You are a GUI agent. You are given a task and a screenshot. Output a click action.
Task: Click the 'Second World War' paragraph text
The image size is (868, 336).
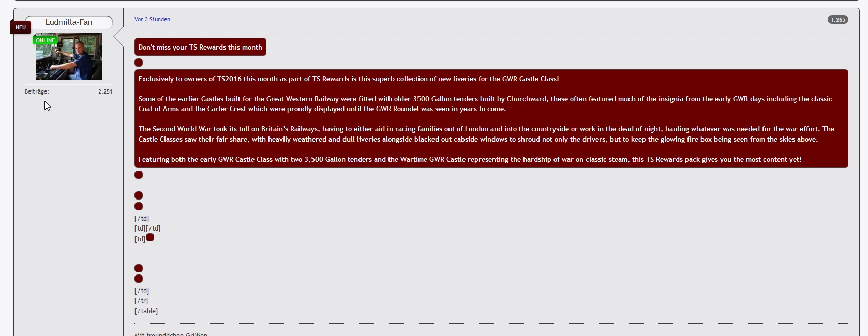pos(486,134)
